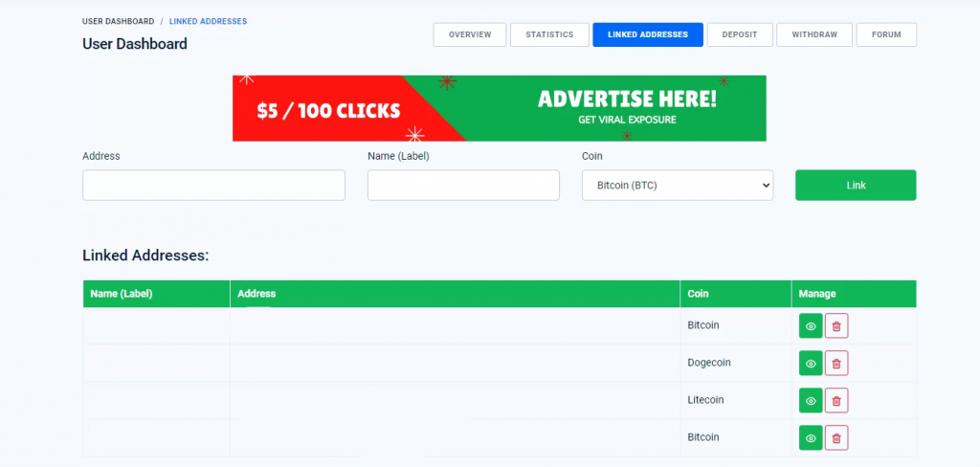The width and height of the screenshot is (980, 467).
Task: Focus the Name (Label) input field
Action: click(x=463, y=185)
